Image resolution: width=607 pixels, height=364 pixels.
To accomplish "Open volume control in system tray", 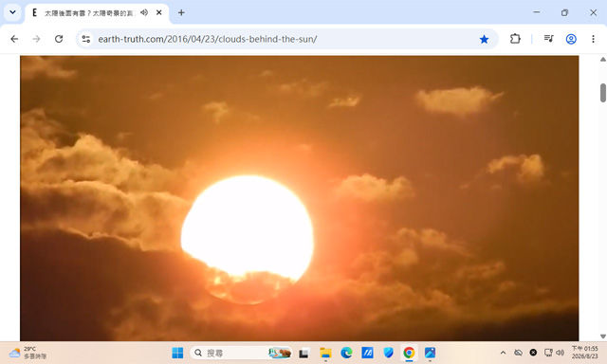I will pos(560,353).
